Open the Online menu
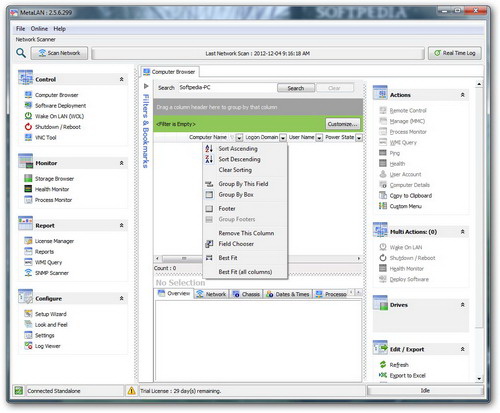Screen dimensions: 500x413 [x=39, y=29]
